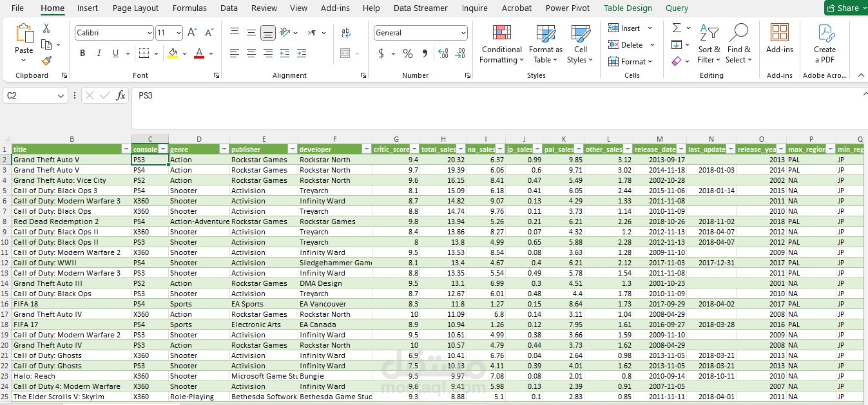Switch to the Formulas tab
The image size is (868, 405).
point(189,8)
